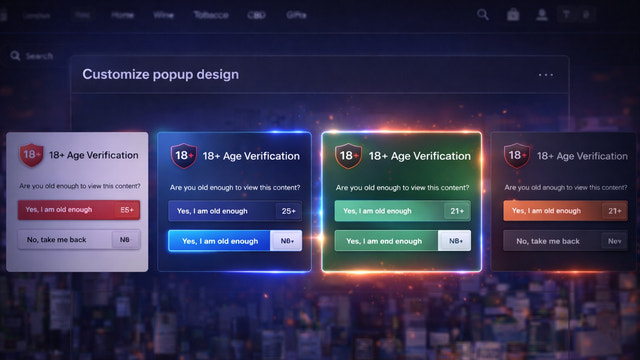Image resolution: width=640 pixels, height=360 pixels.
Task: Click '18+ Age Verification' title on green popup
Action: click(420, 156)
